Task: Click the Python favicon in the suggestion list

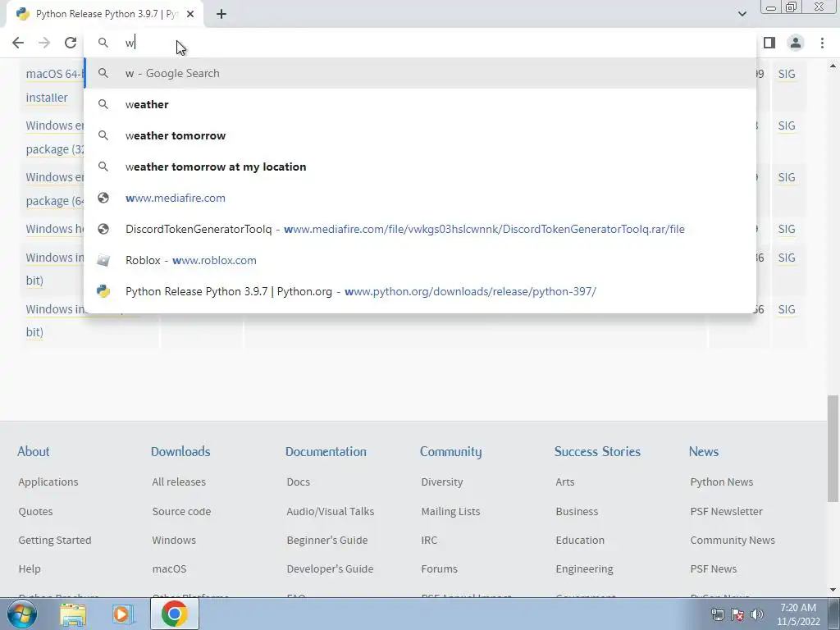Action: [x=103, y=291]
